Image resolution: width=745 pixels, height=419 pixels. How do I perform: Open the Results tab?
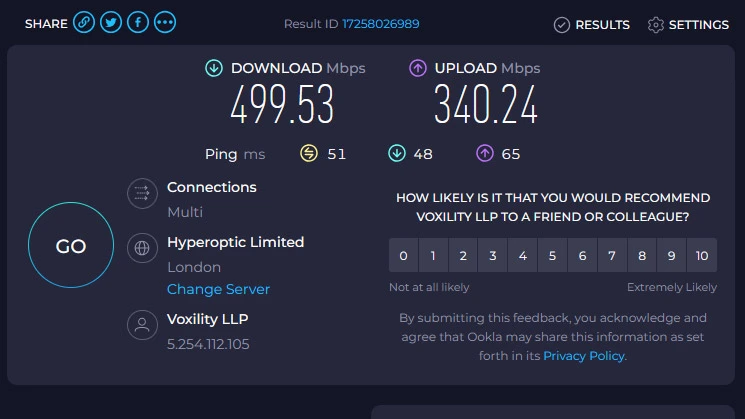point(592,24)
